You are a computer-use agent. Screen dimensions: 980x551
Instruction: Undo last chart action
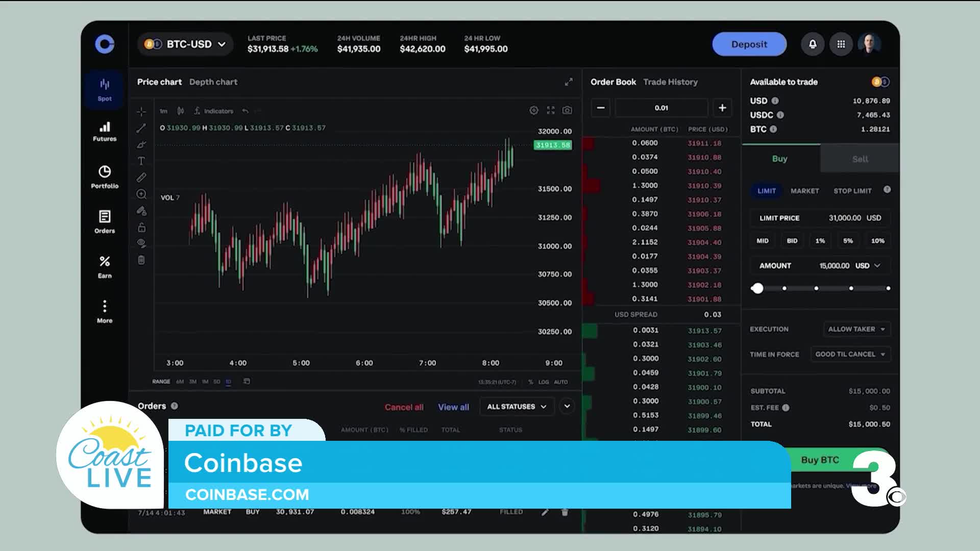[x=246, y=111]
